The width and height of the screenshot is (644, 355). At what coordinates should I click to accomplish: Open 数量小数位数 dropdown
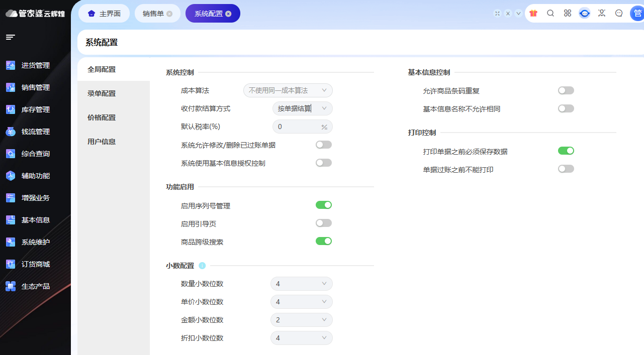coord(302,284)
